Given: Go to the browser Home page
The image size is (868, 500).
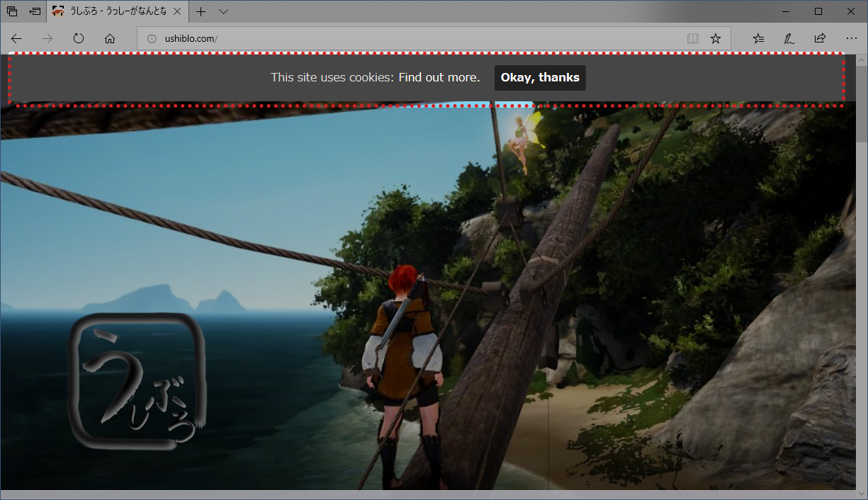Looking at the screenshot, I should [110, 39].
